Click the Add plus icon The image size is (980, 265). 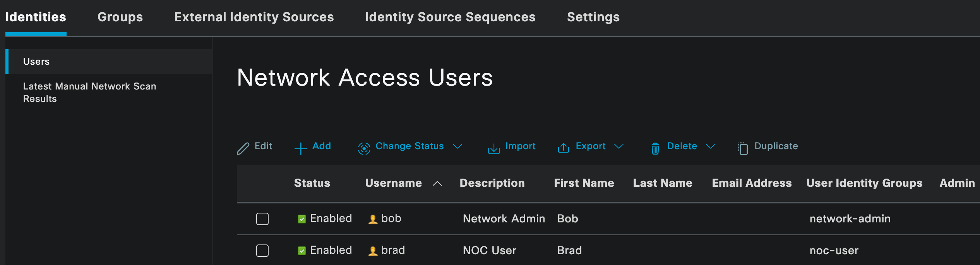pos(300,148)
